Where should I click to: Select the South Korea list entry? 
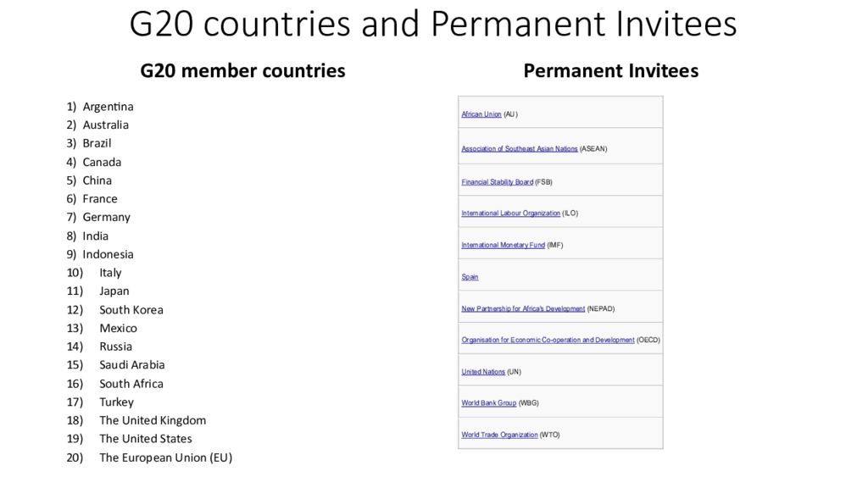(x=131, y=310)
